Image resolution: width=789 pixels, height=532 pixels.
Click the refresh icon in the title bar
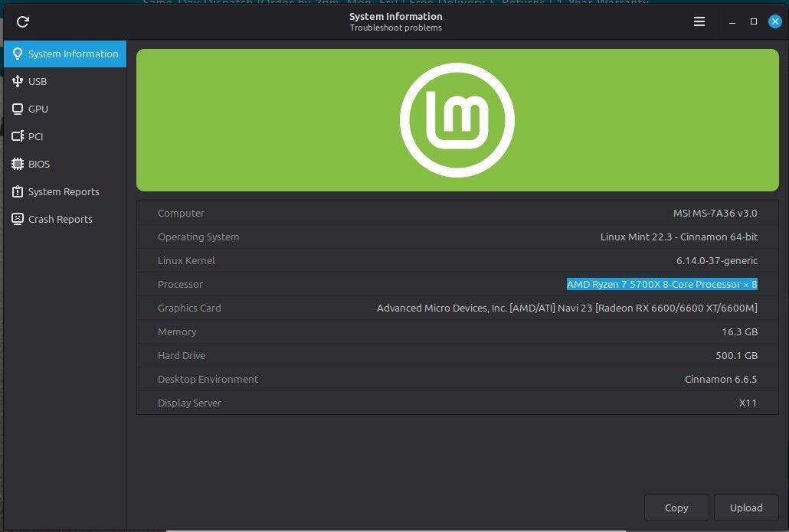click(23, 21)
